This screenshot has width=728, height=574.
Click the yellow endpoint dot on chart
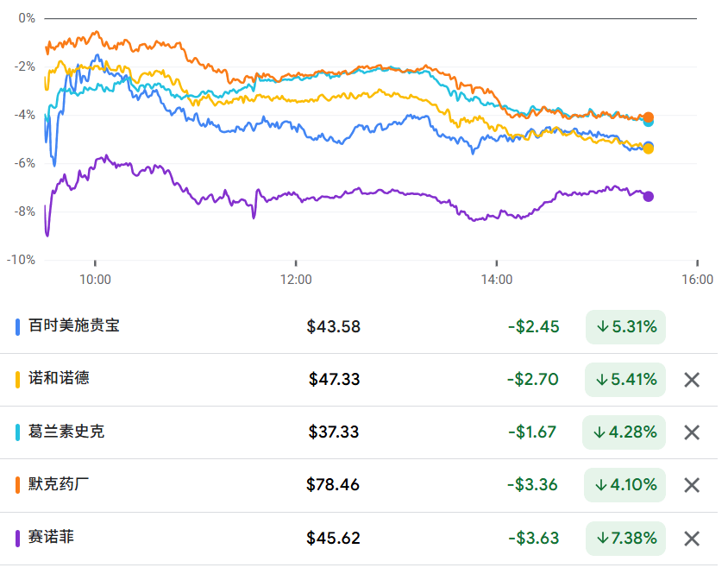[x=649, y=149]
